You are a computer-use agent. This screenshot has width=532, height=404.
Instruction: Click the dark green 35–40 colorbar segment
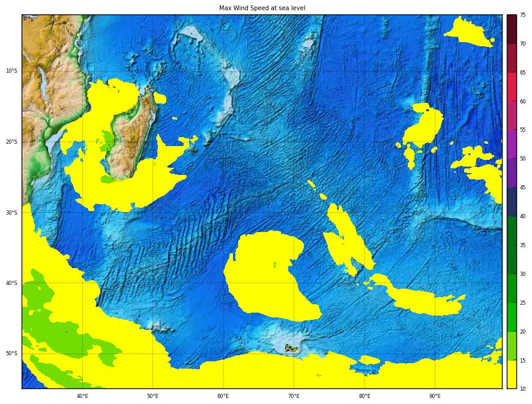pos(512,231)
